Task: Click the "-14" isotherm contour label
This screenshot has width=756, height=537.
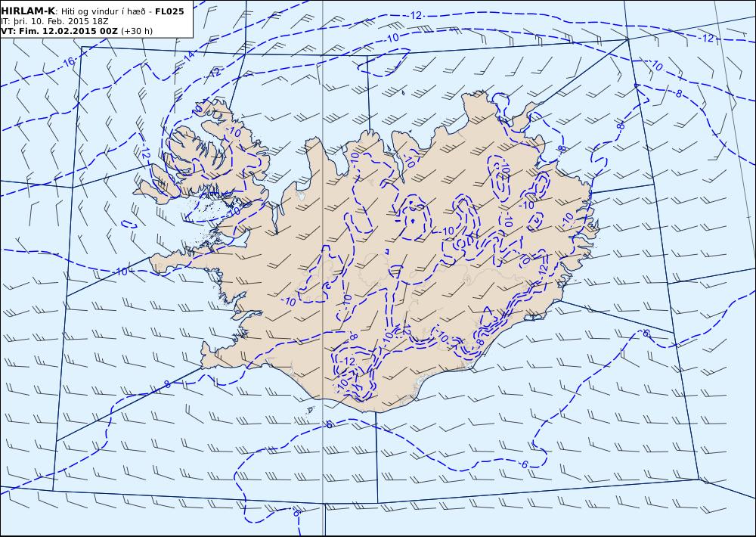Action: click(188, 57)
